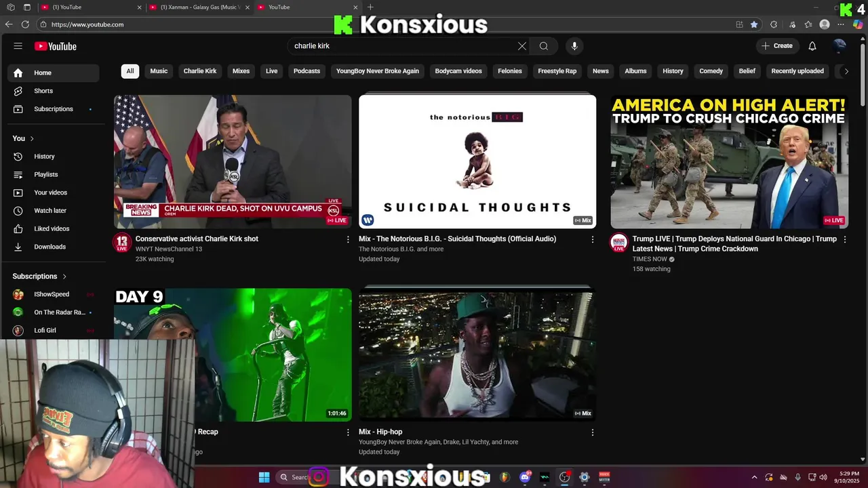Select the Freestyle Rap chip
The height and width of the screenshot is (488, 868).
pos(557,71)
